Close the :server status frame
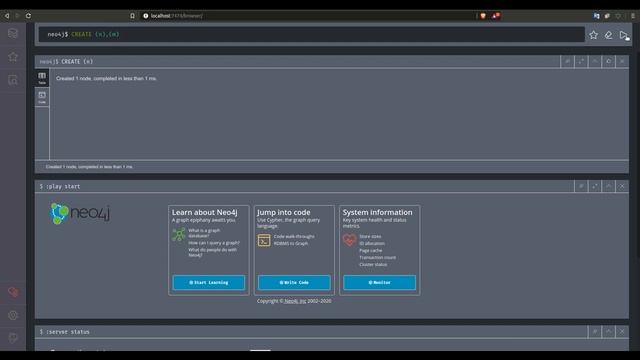The width and height of the screenshot is (640, 360). tap(622, 331)
